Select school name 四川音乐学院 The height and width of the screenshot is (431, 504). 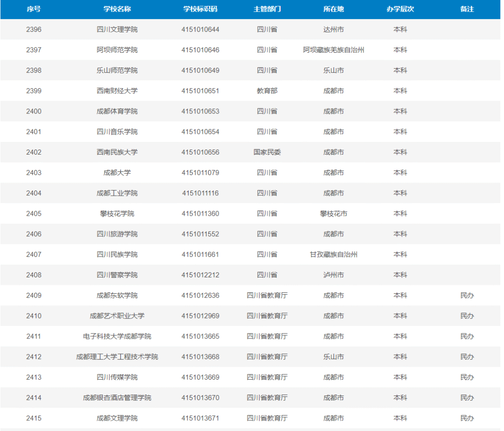point(117,132)
